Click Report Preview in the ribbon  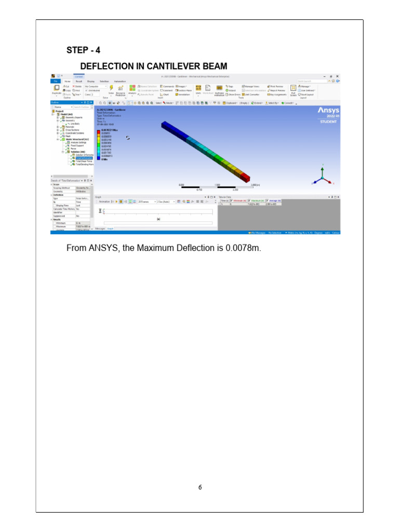276,90
